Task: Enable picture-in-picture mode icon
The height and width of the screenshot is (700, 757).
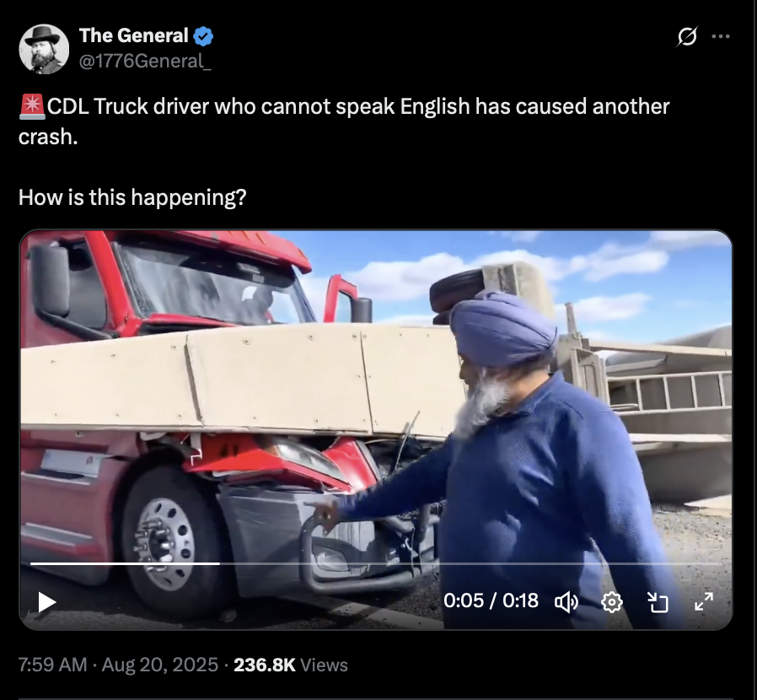Action: point(658,602)
